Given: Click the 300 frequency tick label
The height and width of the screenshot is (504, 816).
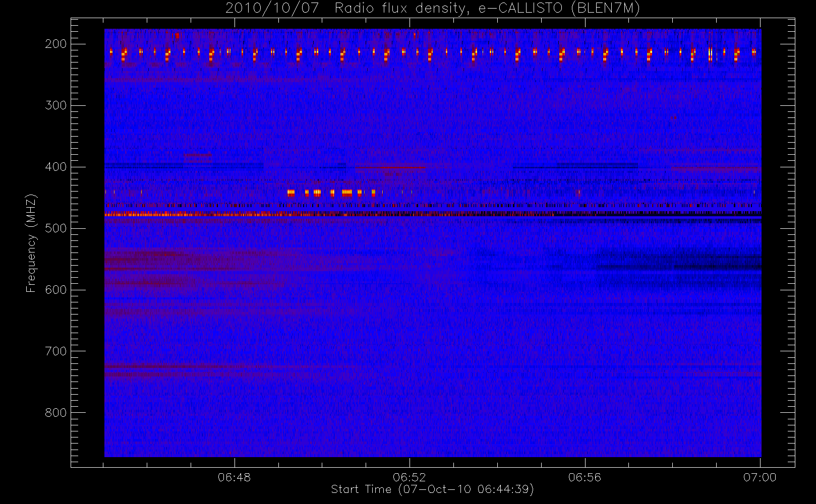Looking at the screenshot, I should click(x=56, y=105).
